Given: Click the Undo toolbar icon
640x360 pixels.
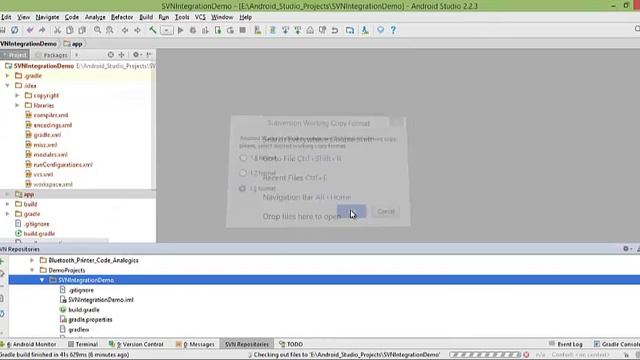Looking at the screenshot, I should [x=30, y=30].
